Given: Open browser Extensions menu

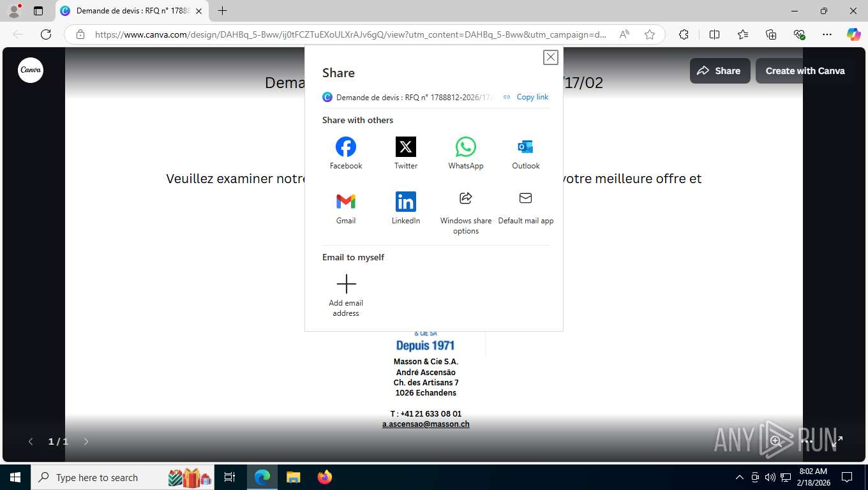Looking at the screenshot, I should pyautogui.click(x=684, y=34).
